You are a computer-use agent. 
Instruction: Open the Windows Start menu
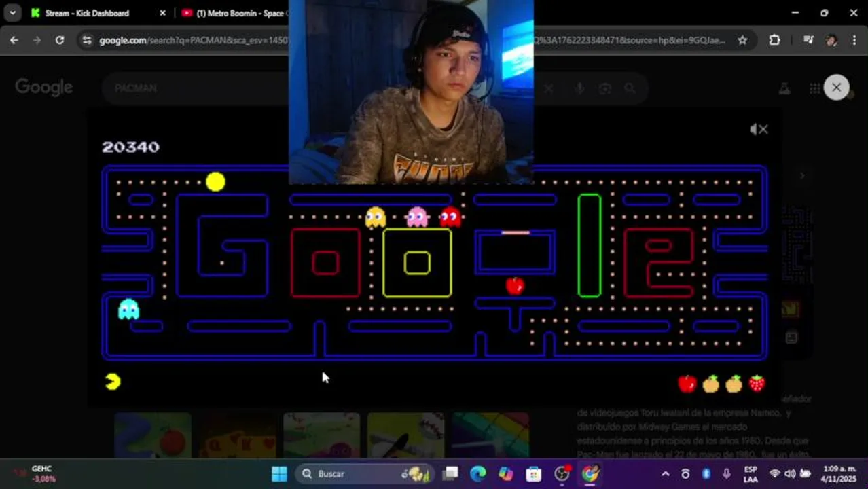click(279, 474)
